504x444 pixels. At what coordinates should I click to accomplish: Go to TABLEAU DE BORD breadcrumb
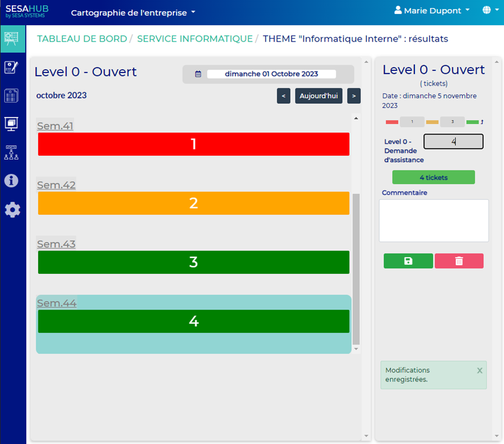point(82,39)
